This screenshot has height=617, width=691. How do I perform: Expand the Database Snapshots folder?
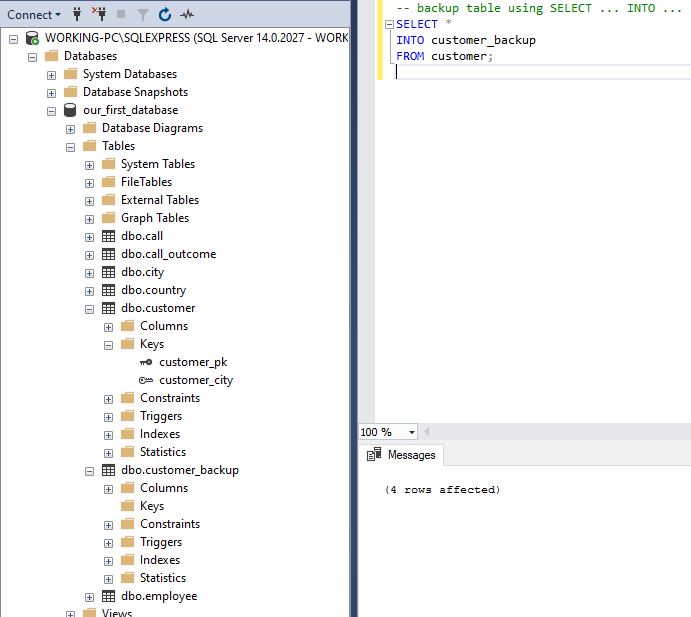[x=52, y=93]
